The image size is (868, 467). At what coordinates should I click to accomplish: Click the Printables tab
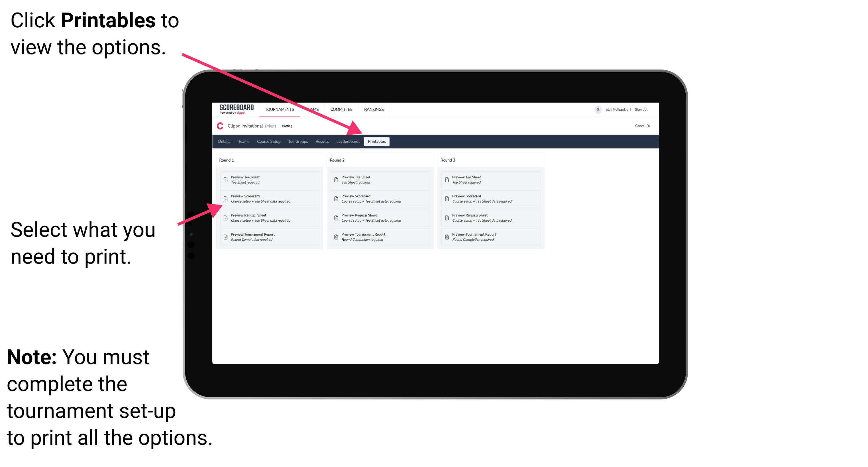coord(376,142)
